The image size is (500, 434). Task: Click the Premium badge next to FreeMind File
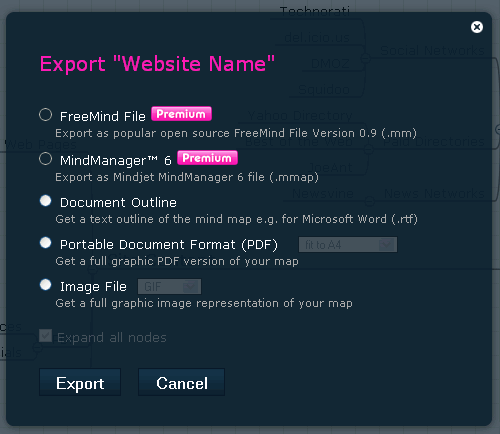click(x=181, y=114)
